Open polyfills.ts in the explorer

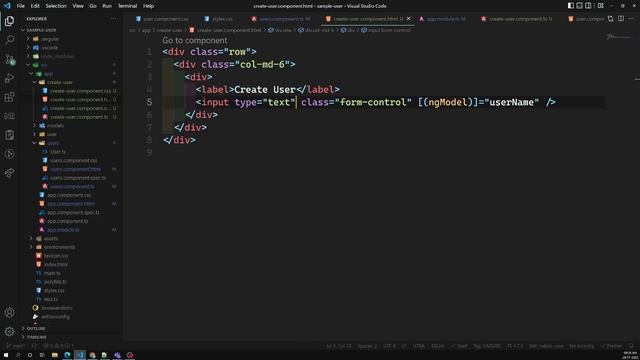coord(55,282)
